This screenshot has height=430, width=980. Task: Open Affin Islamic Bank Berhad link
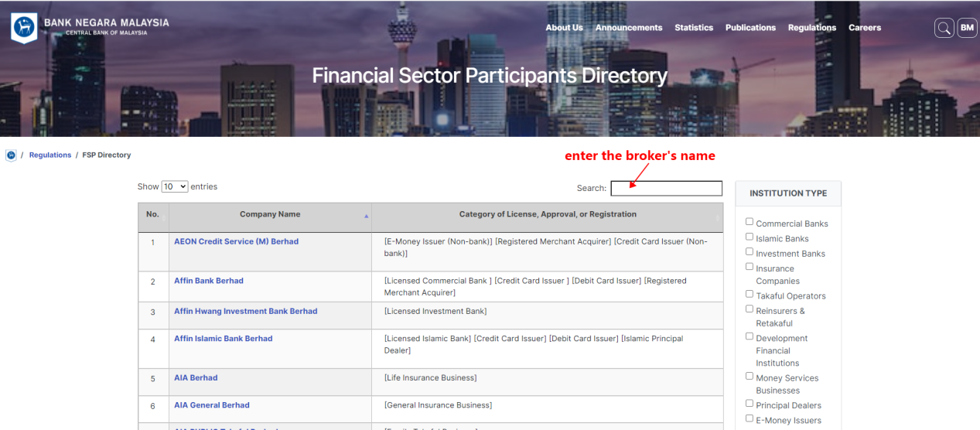[224, 339]
